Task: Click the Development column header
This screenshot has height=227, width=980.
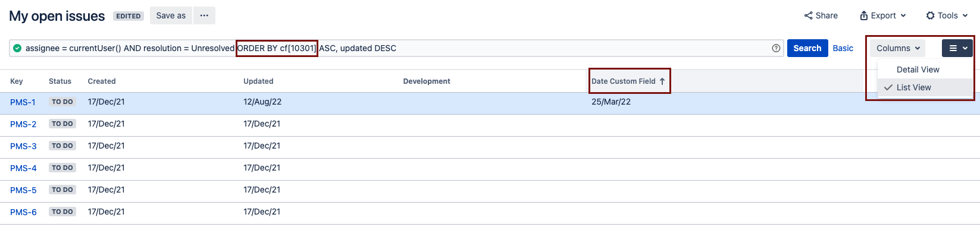Action: (x=427, y=81)
